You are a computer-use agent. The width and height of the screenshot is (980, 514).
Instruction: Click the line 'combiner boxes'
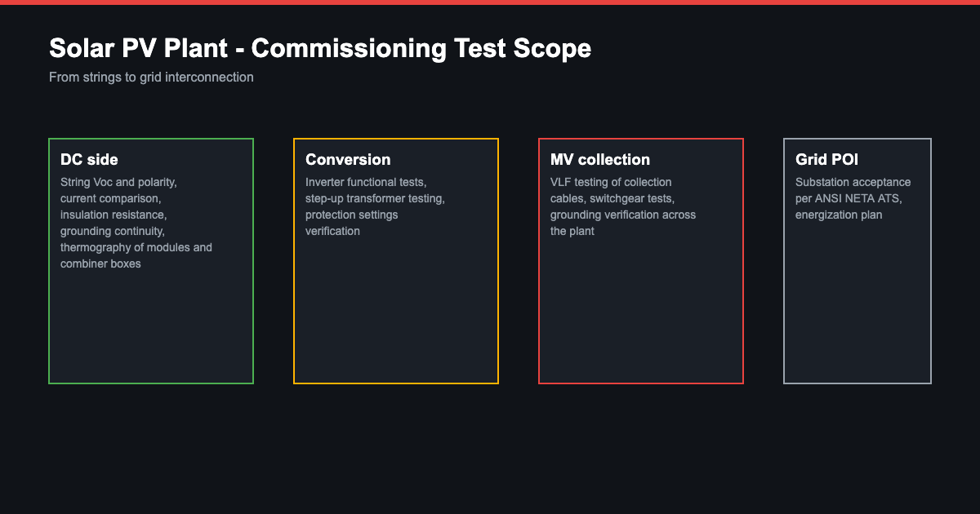[x=100, y=264]
